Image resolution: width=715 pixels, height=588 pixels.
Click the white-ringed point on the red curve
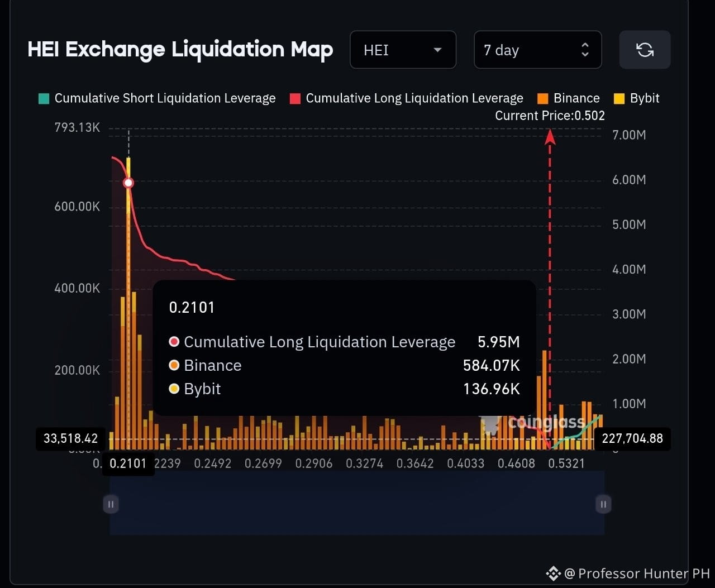(x=128, y=183)
